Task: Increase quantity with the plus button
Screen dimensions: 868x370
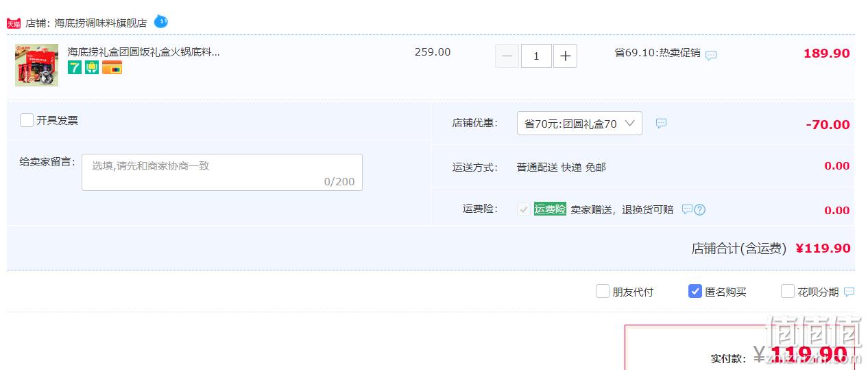Action: pyautogui.click(x=565, y=56)
